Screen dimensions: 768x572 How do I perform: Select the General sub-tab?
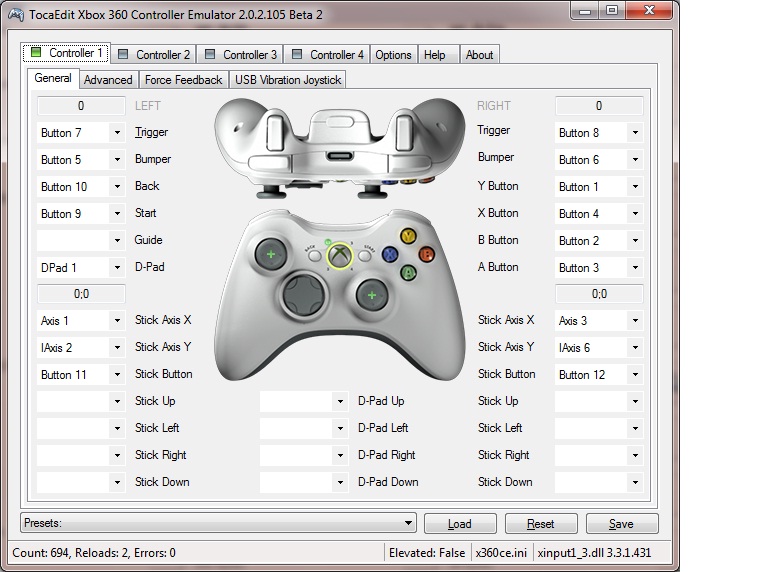click(x=53, y=78)
